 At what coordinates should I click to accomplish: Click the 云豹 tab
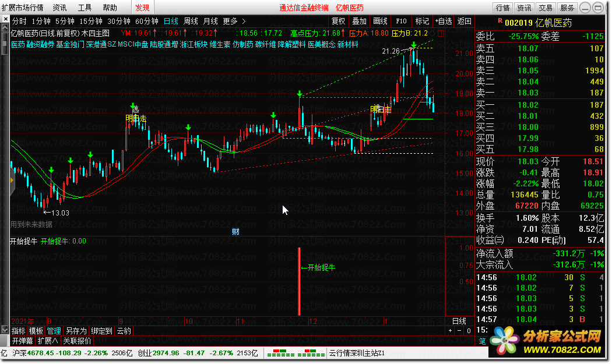coord(124,331)
